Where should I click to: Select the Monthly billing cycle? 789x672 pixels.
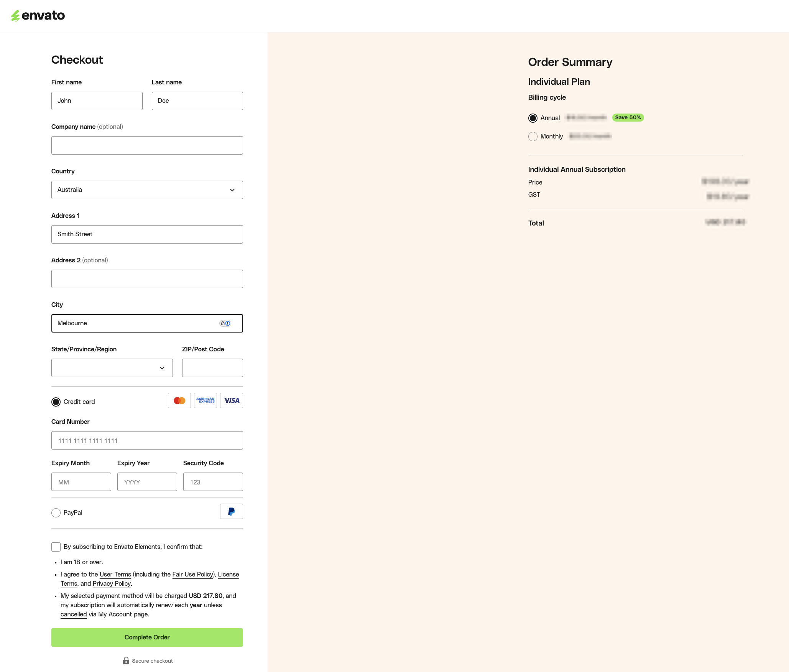533,137
